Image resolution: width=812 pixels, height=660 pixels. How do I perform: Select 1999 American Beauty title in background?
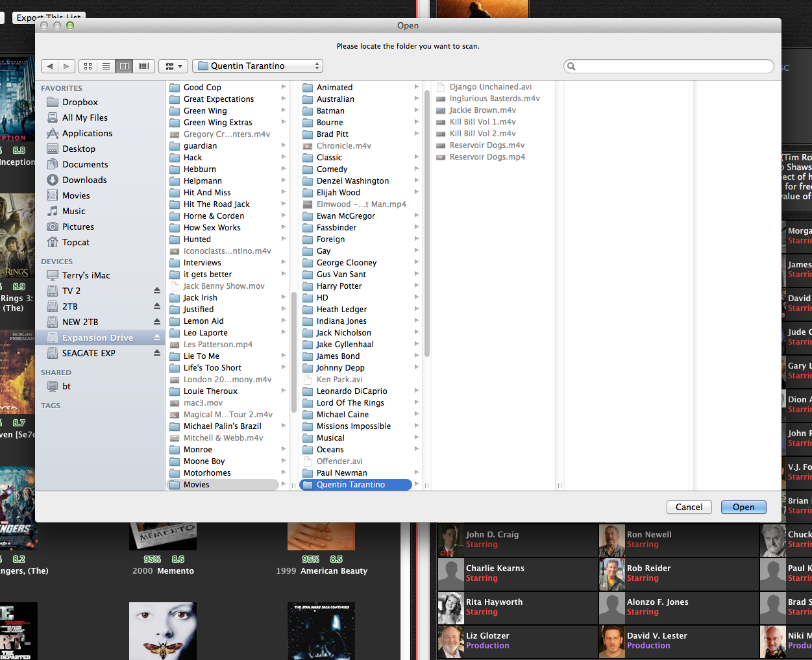(x=321, y=571)
